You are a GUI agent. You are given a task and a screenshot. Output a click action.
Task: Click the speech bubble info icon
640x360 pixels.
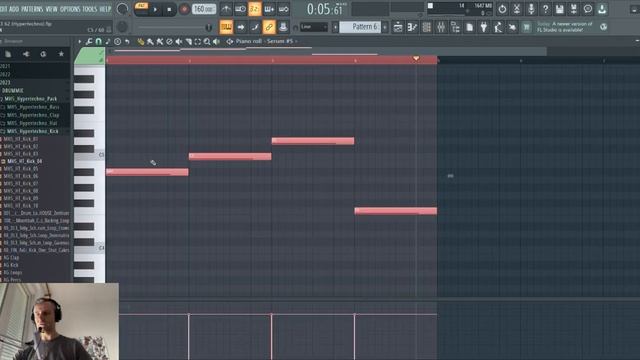tap(588, 9)
